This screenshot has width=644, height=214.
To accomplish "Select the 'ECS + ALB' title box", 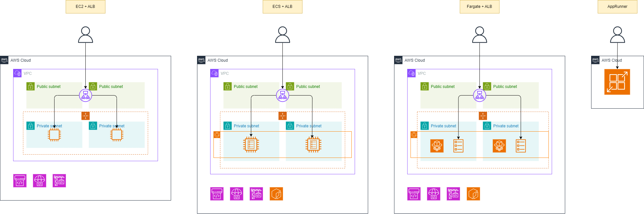I will (x=282, y=7).
